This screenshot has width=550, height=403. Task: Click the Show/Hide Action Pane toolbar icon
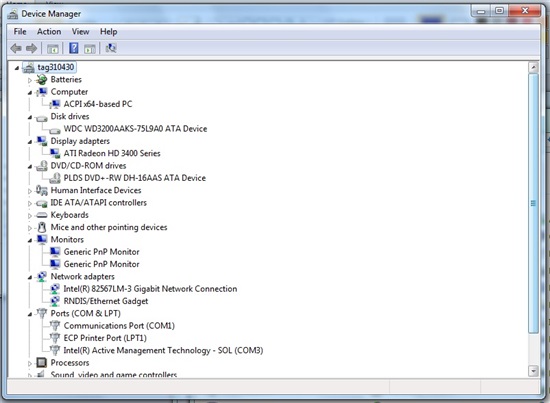coord(90,48)
